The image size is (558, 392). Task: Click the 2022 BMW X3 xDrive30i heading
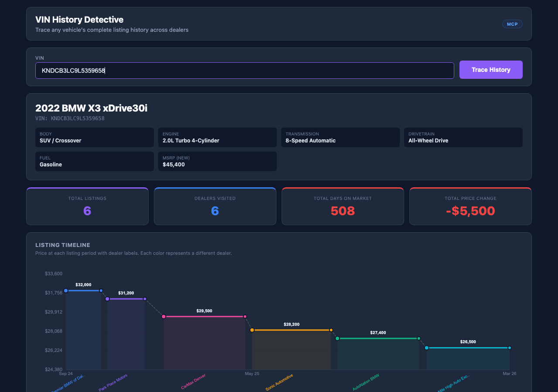[92, 108]
